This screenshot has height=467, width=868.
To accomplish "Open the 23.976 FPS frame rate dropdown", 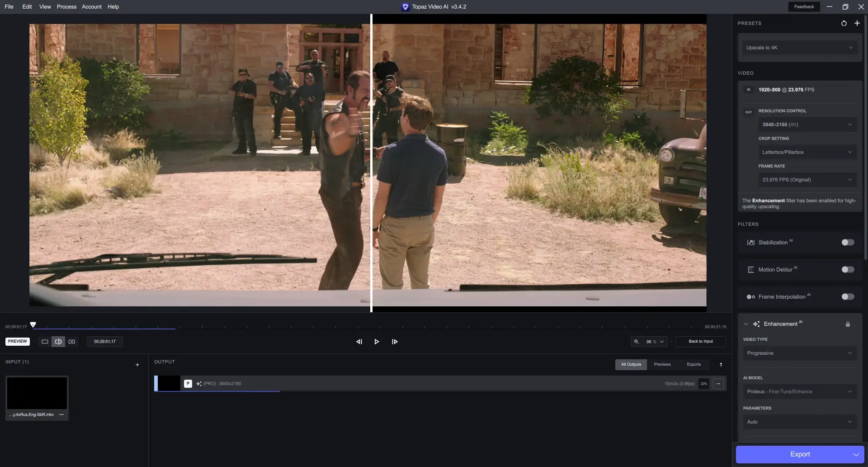I will tap(807, 180).
